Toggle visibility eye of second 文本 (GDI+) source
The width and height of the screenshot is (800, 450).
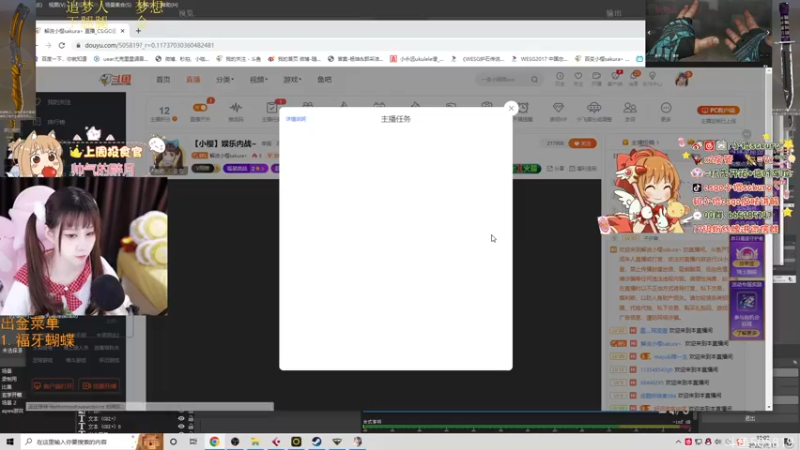pyautogui.click(x=181, y=427)
